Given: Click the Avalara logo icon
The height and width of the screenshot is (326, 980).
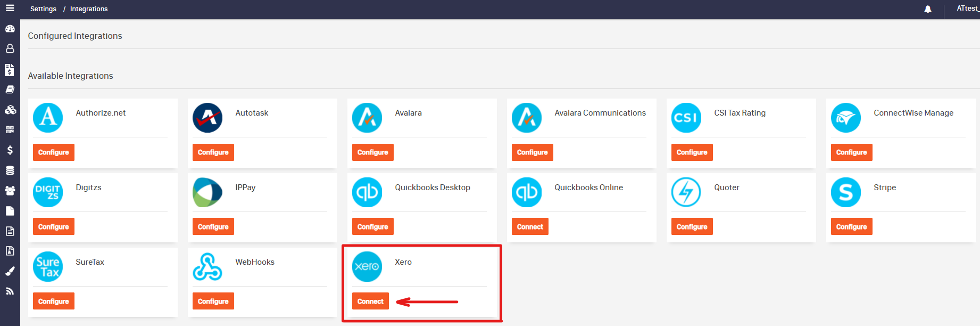Looking at the screenshot, I should click(367, 118).
